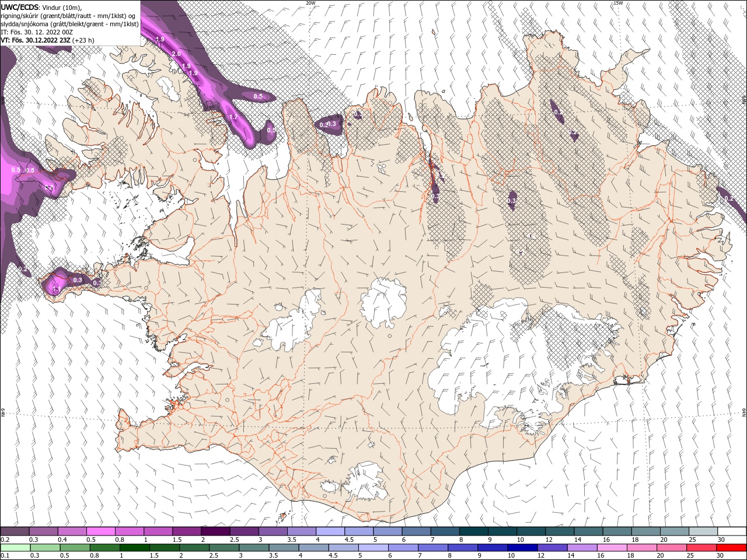
Task: Click the light grey 25 snow-legend swatch
Action: [703, 531]
